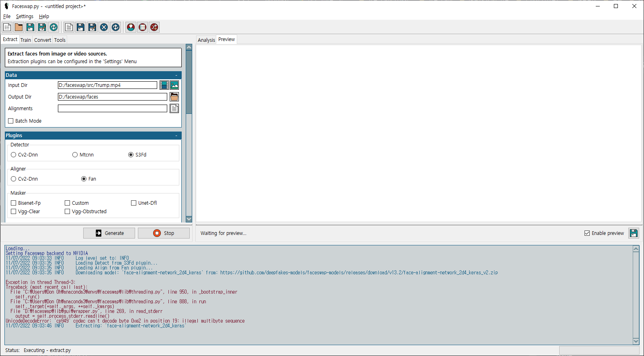
Task: Click the options panel scrollbar down arrow
Action: click(x=189, y=219)
